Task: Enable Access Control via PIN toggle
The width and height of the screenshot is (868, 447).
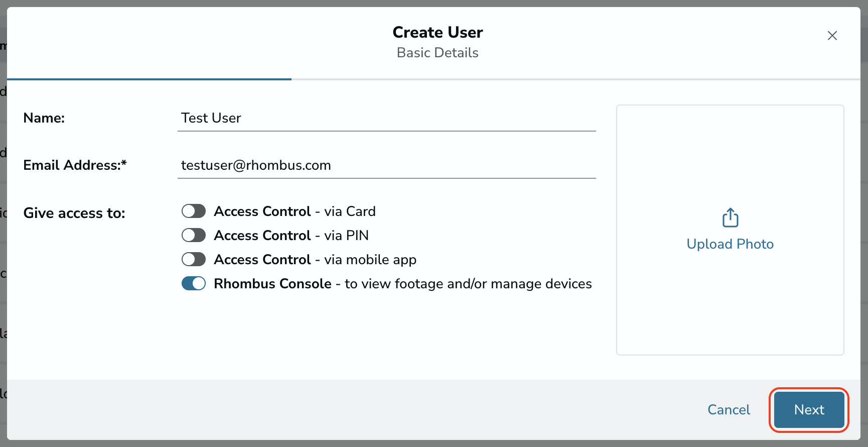Action: (x=194, y=235)
